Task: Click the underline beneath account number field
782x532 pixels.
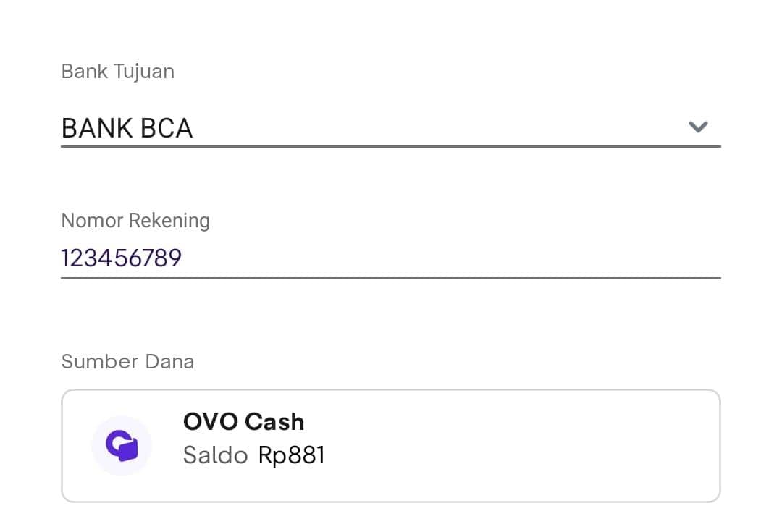Action: tap(391, 277)
